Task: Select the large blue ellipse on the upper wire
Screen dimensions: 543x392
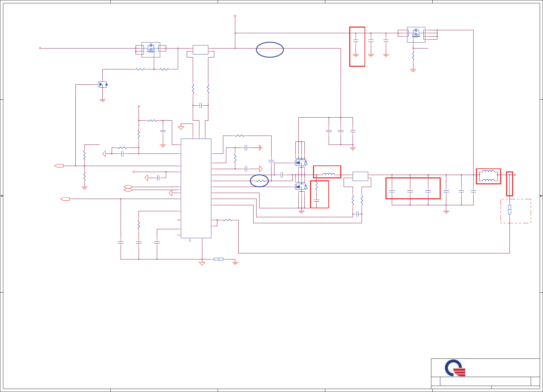Action: tap(270, 50)
